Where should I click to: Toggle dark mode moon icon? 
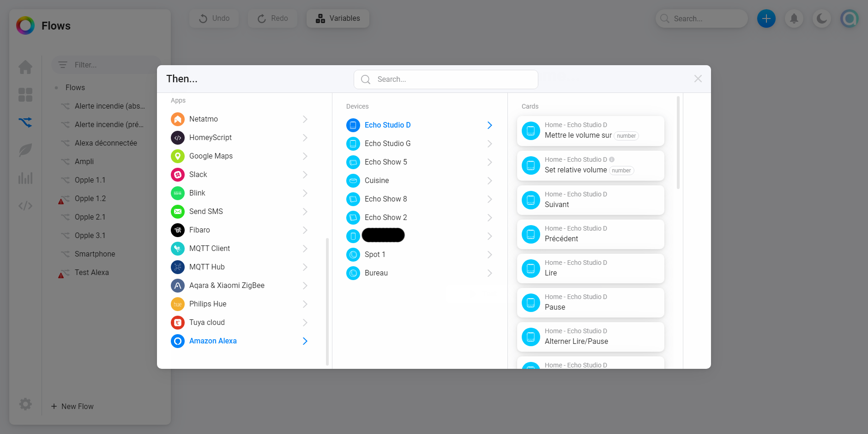coord(822,18)
